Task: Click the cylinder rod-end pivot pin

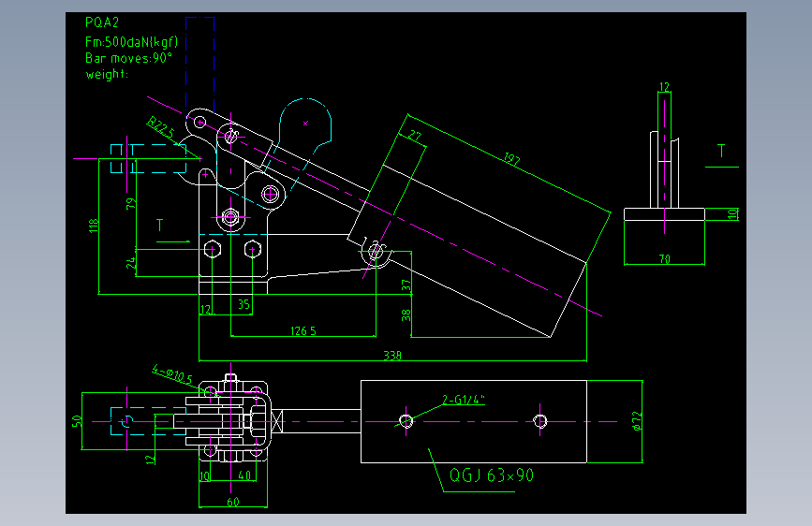Action: [x=376, y=253]
